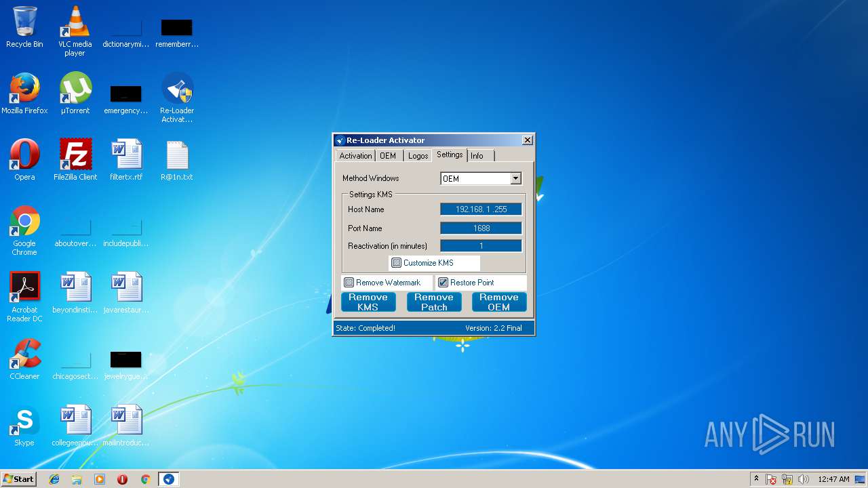This screenshot has width=868, height=488.
Task: Click the Remove KMS button
Action: [368, 302]
